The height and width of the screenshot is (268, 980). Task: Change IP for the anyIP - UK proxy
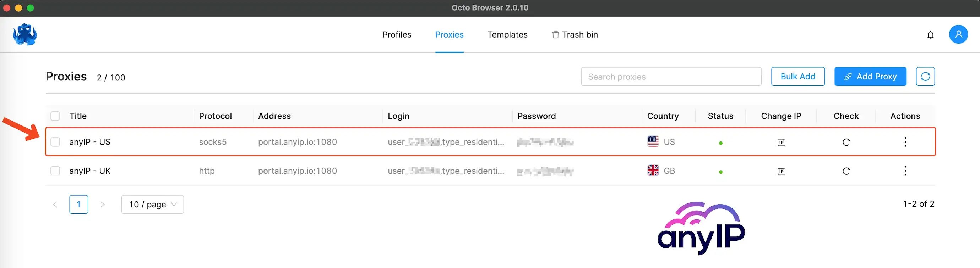pyautogui.click(x=781, y=171)
